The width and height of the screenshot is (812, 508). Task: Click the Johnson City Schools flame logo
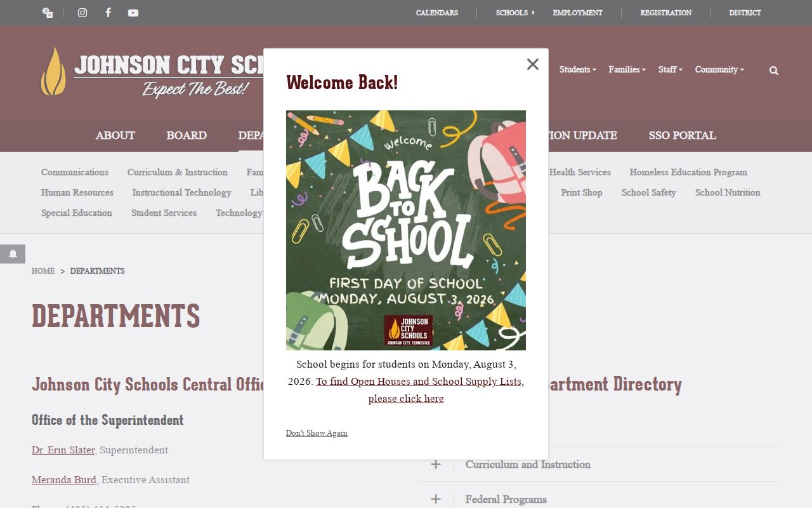click(x=53, y=72)
